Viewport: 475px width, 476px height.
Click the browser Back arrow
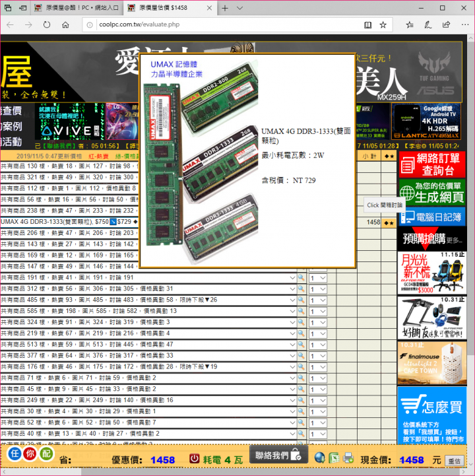point(10,24)
